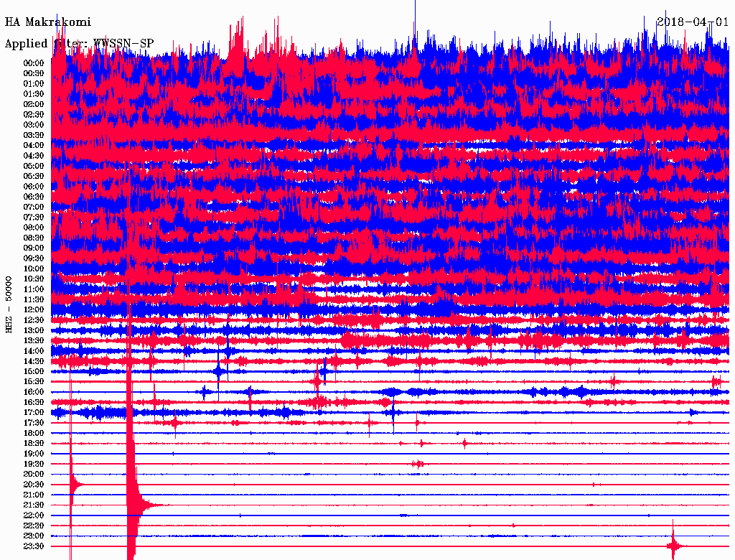The image size is (735, 560).
Task: Click the 06:00 time label
Action: click(x=34, y=186)
